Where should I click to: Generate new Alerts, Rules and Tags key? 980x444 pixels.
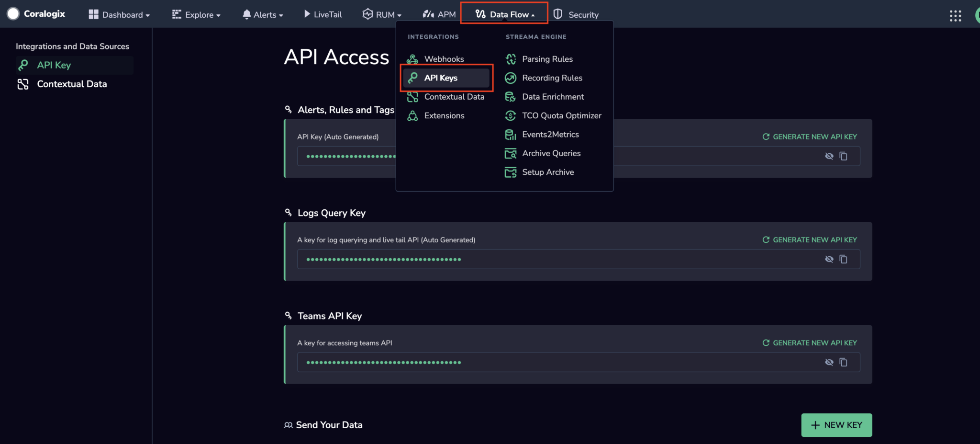[x=810, y=137]
